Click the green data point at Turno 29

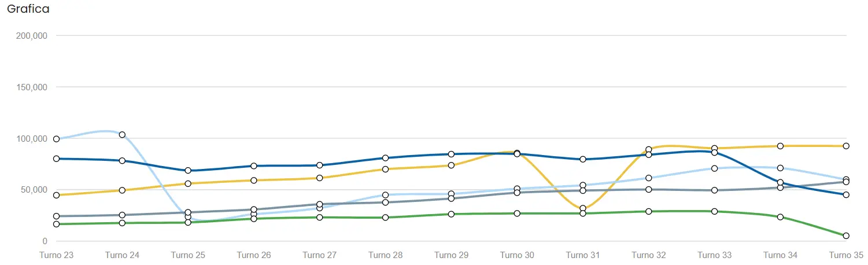(x=451, y=214)
